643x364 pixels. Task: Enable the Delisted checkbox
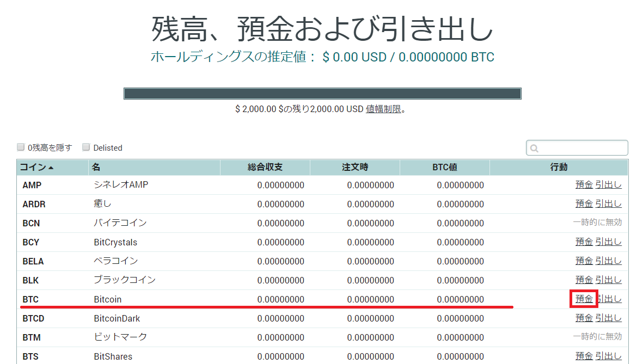pos(86,147)
